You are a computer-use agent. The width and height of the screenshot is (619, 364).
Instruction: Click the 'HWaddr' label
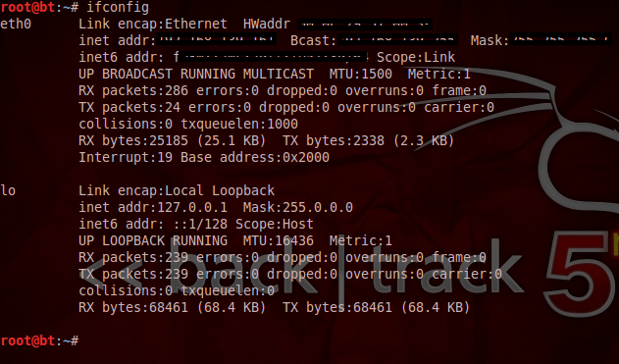pos(267,25)
